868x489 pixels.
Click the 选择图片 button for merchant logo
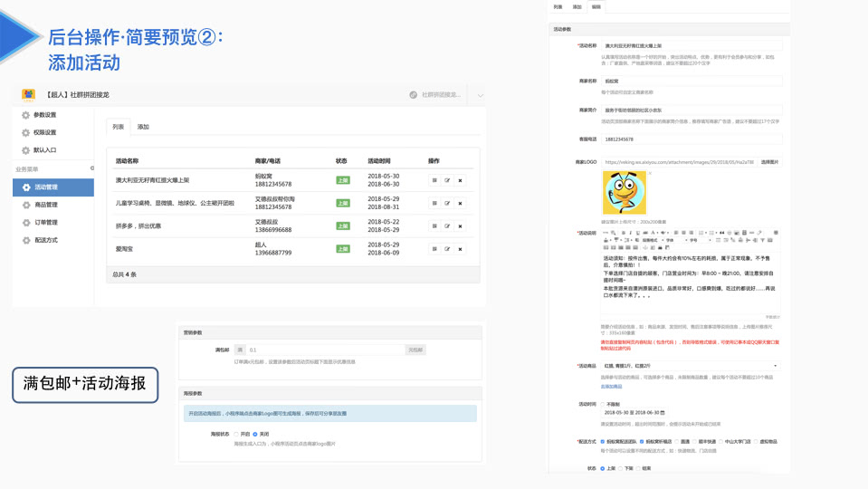click(x=769, y=162)
